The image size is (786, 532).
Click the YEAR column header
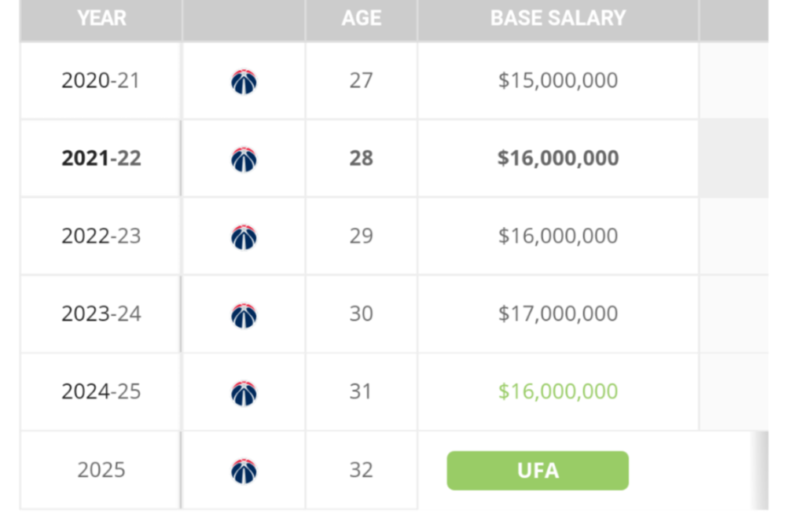tap(101, 18)
